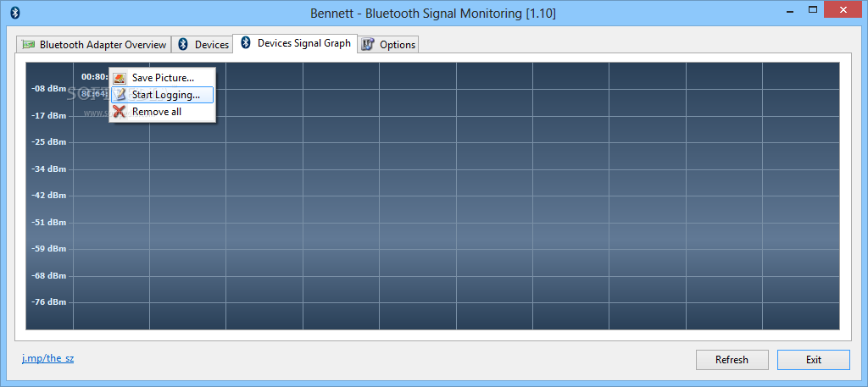Open the Bluetooth Adapter Overview tab
Screen dimensions: 868x387
point(93,44)
